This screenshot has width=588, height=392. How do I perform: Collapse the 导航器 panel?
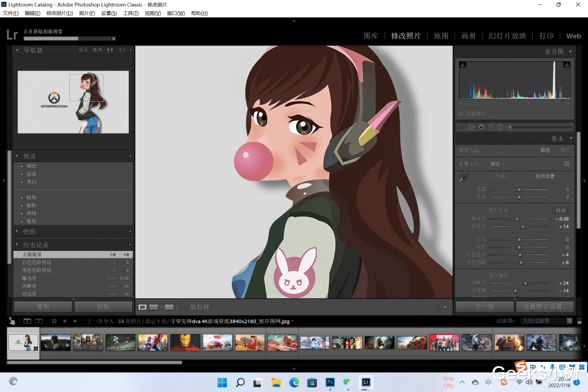point(17,50)
